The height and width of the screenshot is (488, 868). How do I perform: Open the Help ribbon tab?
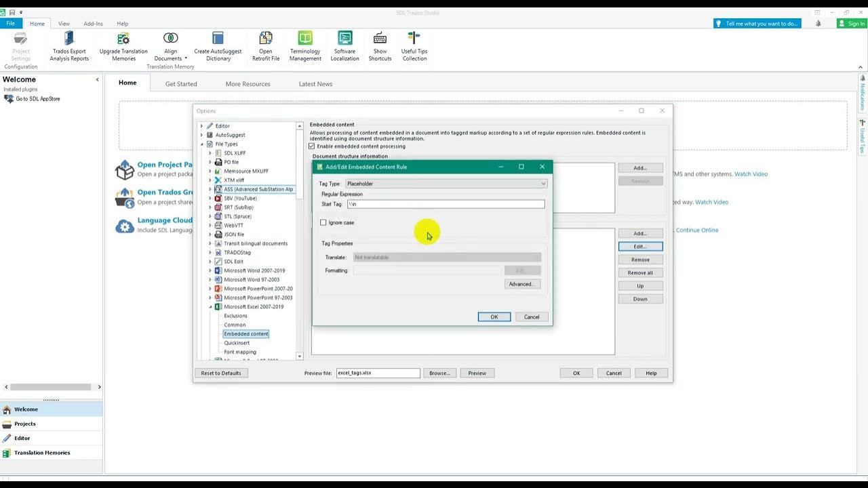tap(123, 24)
